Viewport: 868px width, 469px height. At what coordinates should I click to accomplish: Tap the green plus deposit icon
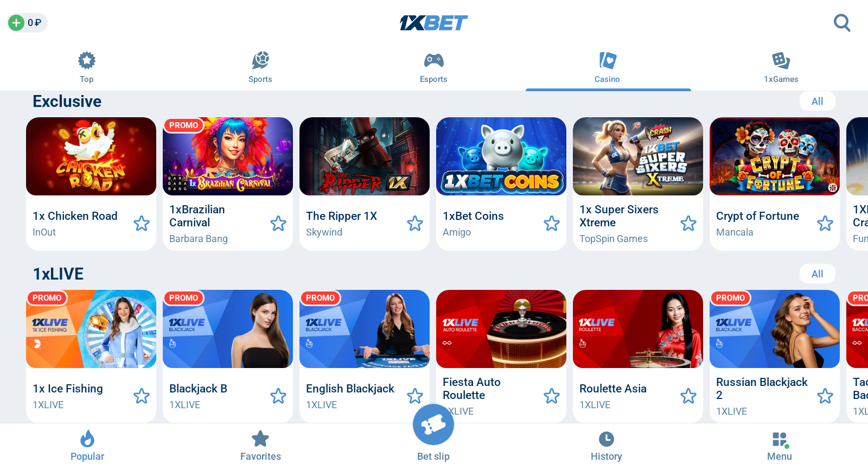(16, 23)
